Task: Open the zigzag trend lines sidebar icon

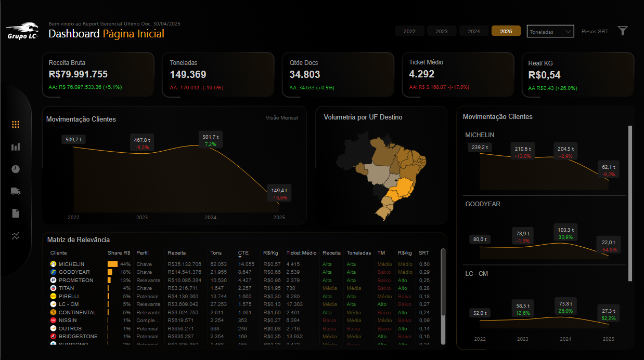Action: pyautogui.click(x=16, y=236)
